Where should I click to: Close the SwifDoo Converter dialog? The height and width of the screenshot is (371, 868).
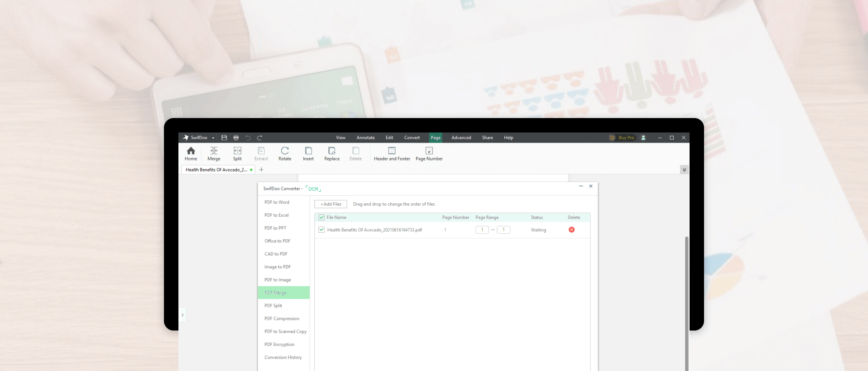(591, 186)
